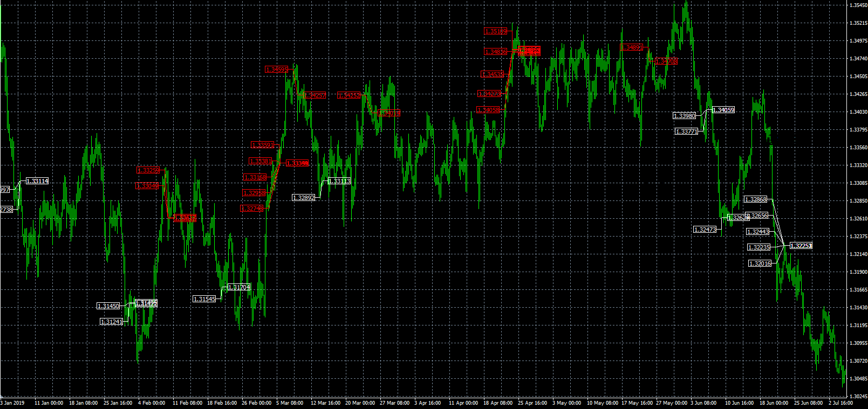Select the red 1.34891 price label
This screenshot has height=409, width=868.
[x=632, y=47]
